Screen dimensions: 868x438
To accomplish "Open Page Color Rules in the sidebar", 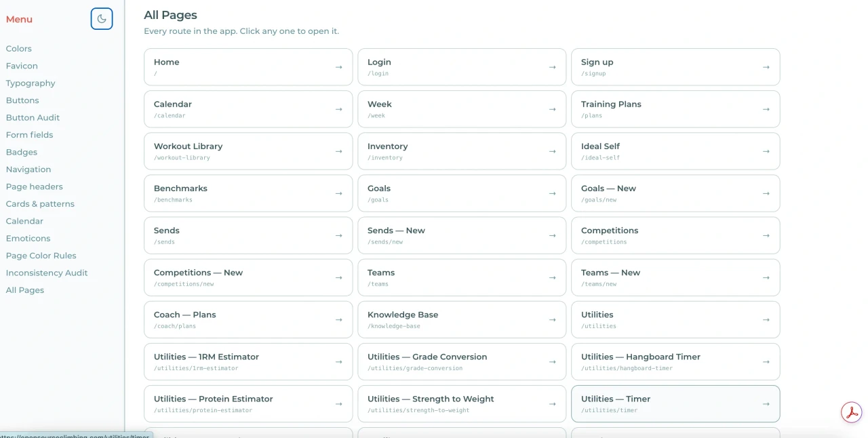I will point(41,256).
